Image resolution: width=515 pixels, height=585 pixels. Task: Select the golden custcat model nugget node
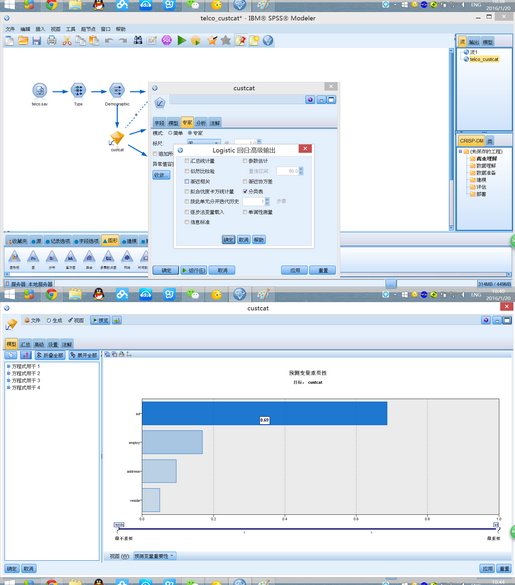click(x=117, y=138)
